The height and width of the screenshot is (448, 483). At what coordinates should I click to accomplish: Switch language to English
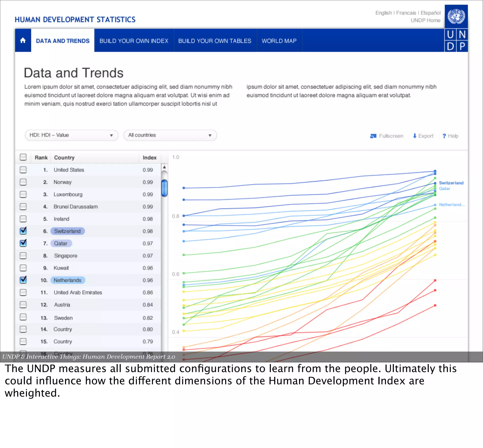tap(383, 13)
